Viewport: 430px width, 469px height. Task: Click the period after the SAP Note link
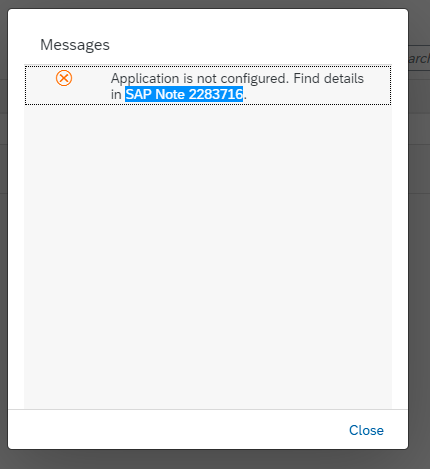point(245,98)
